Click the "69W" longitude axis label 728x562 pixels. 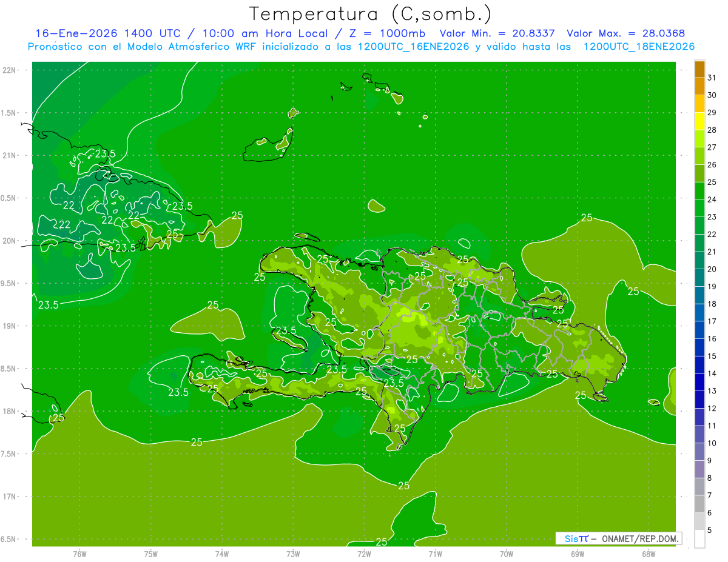578,554
